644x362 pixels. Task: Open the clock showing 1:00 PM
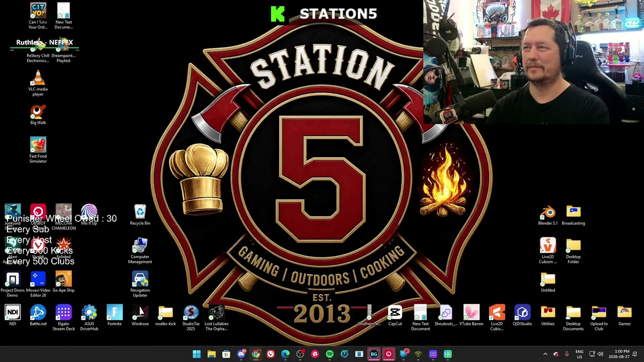[619, 354]
